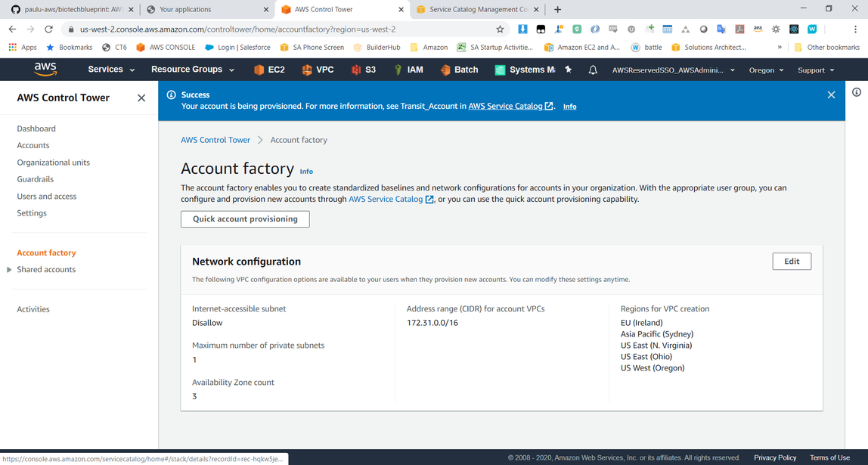Click the Info link in the Success banner
This screenshot has width=868, height=465.
569,107
